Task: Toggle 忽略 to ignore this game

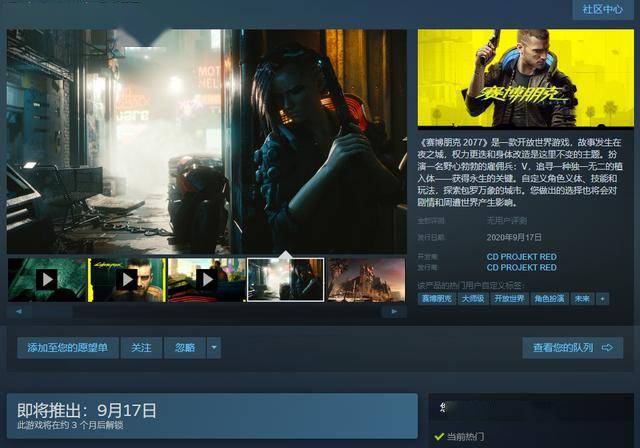Action: (x=185, y=348)
